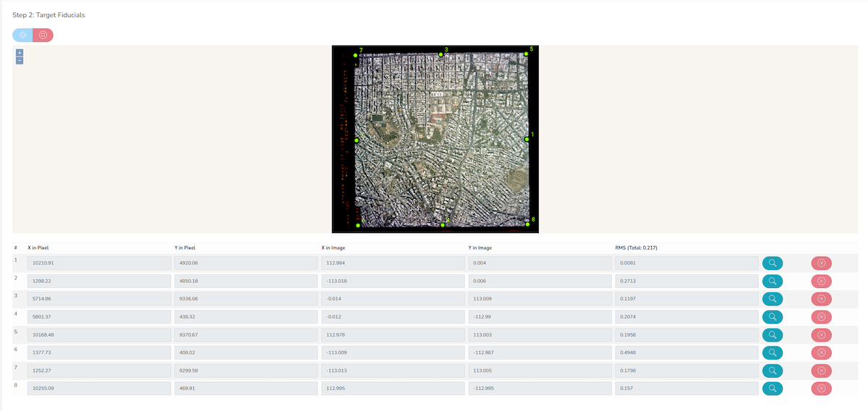
Task: Zoom in on the map
Action: coord(20,52)
